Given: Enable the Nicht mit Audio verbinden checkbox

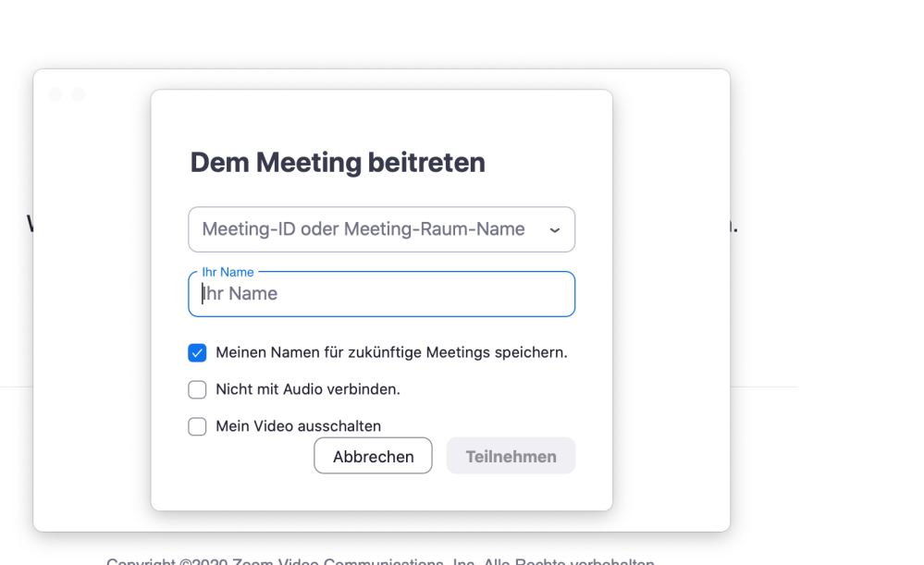Looking at the screenshot, I should click(x=197, y=389).
